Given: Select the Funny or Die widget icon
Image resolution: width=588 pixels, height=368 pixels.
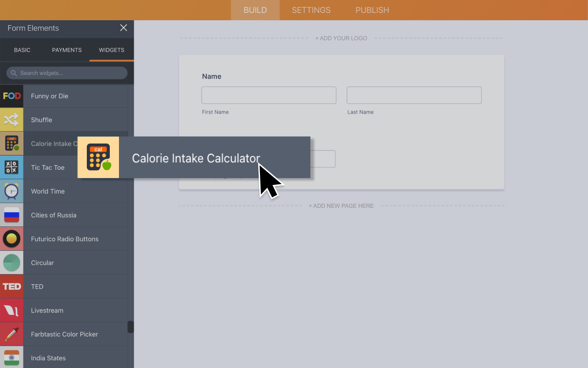Looking at the screenshot, I should (x=11, y=96).
